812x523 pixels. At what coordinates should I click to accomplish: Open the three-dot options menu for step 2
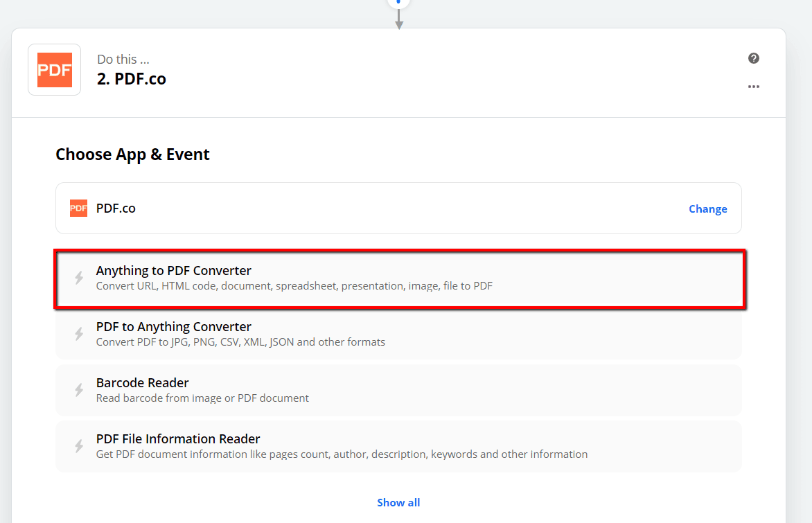(x=753, y=86)
